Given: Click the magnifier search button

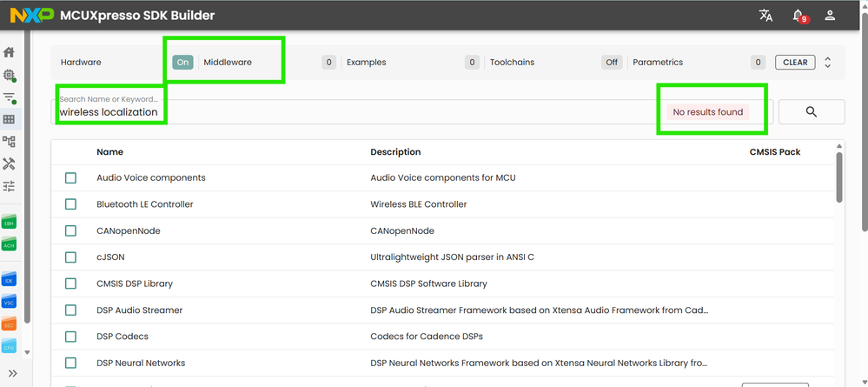Looking at the screenshot, I should pos(811,112).
